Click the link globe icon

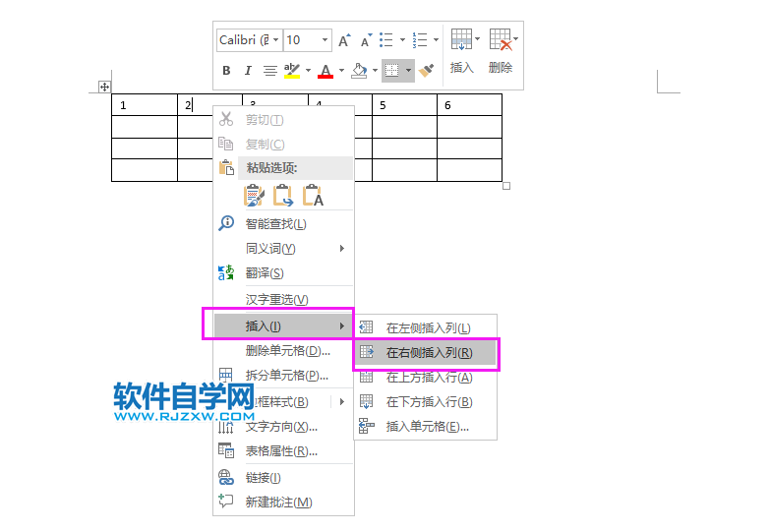(x=226, y=477)
